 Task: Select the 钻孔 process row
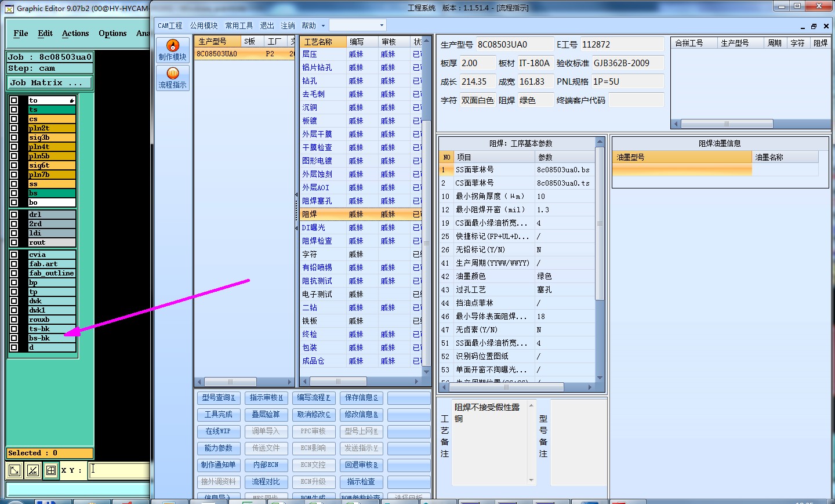(x=361, y=81)
